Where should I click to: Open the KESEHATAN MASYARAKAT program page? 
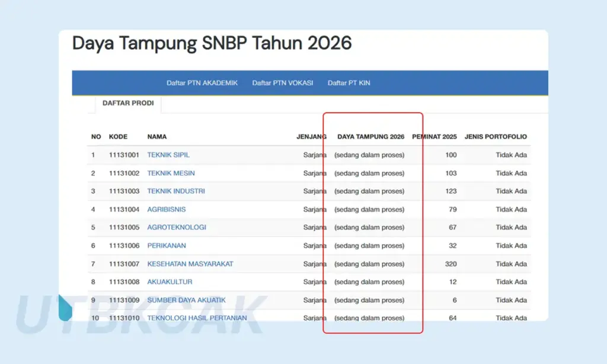coord(189,264)
